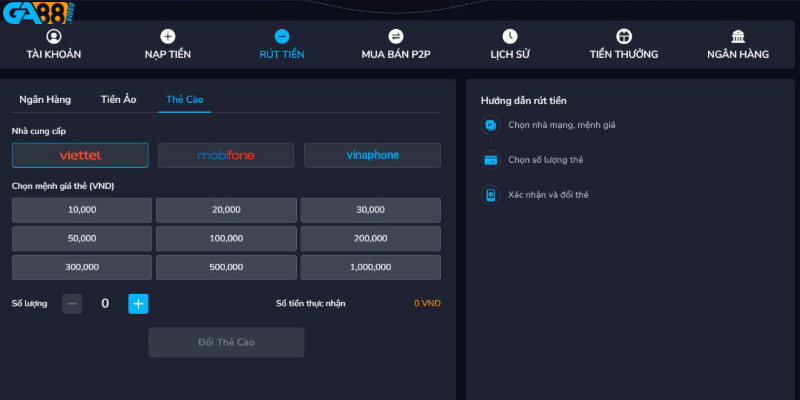Select the 1,000,000 card denomination

tap(370, 267)
